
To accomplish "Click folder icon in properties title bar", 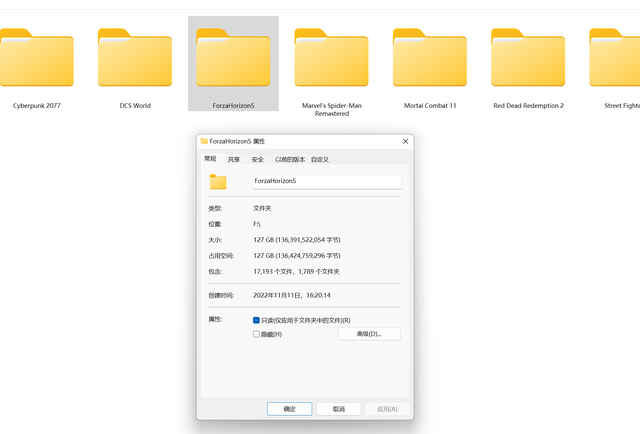I will (x=204, y=141).
